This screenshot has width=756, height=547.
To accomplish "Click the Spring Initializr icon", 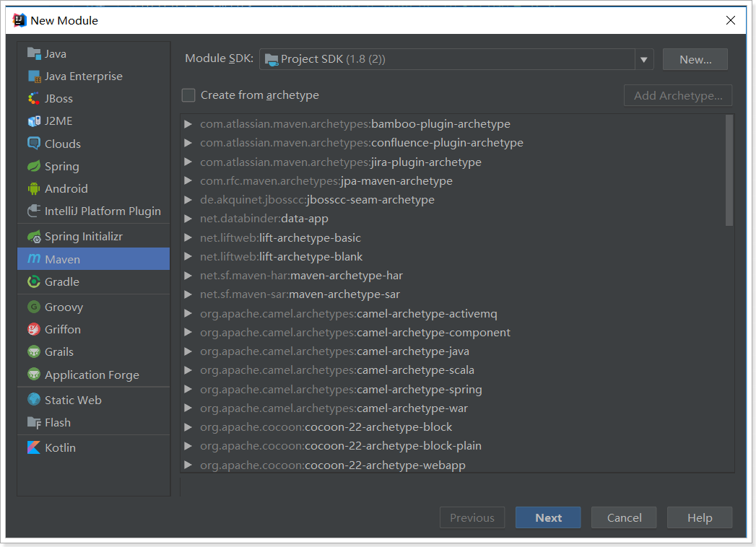I will pyautogui.click(x=33, y=237).
